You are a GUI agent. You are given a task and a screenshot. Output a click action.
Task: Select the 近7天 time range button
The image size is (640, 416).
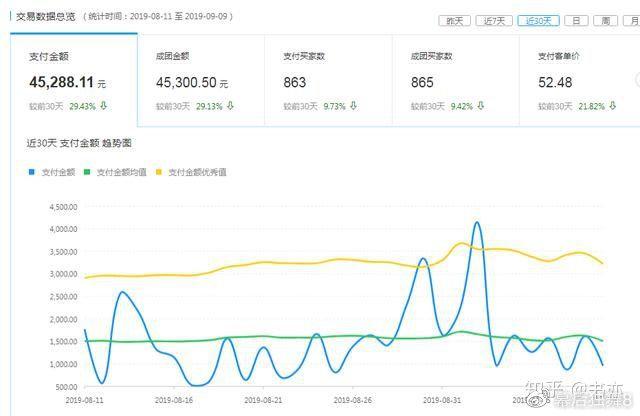(493, 20)
